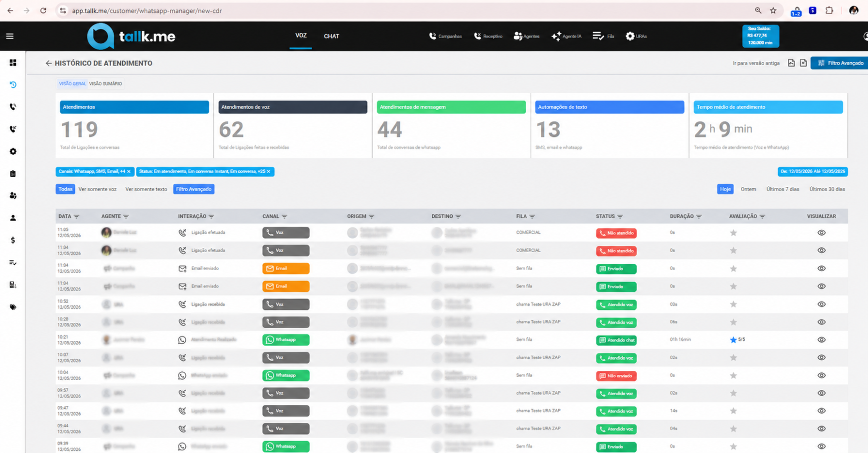Select the dollar sign billing icon
868x453 pixels.
pyautogui.click(x=13, y=240)
